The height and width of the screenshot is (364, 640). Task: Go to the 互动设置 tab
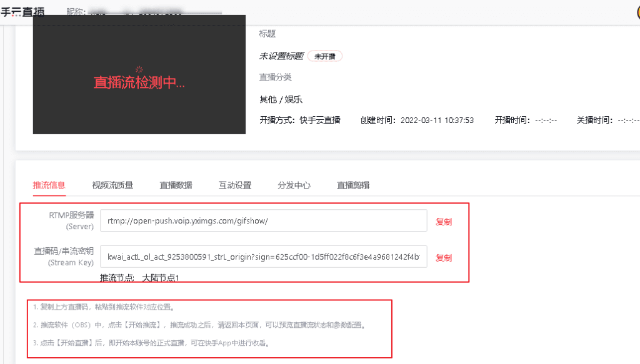[235, 185]
